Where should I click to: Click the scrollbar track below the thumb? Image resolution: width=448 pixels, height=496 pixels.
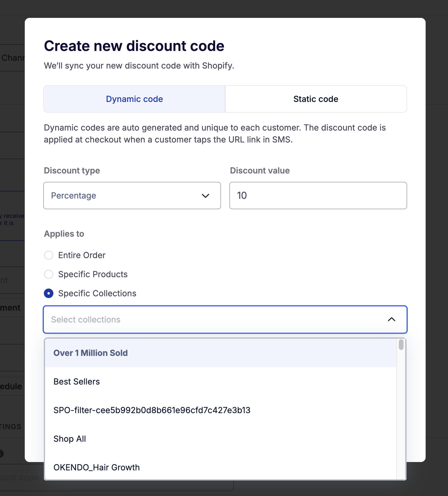[401, 417]
